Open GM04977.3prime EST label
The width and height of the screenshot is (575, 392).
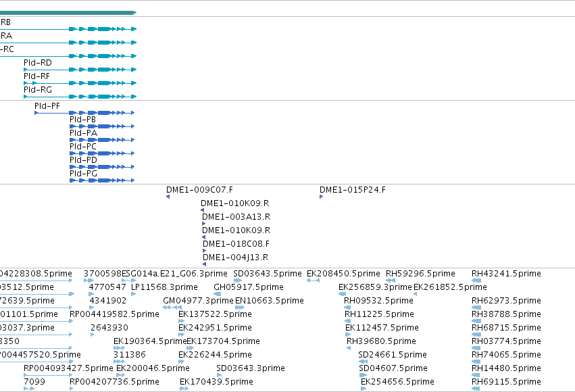point(198,301)
